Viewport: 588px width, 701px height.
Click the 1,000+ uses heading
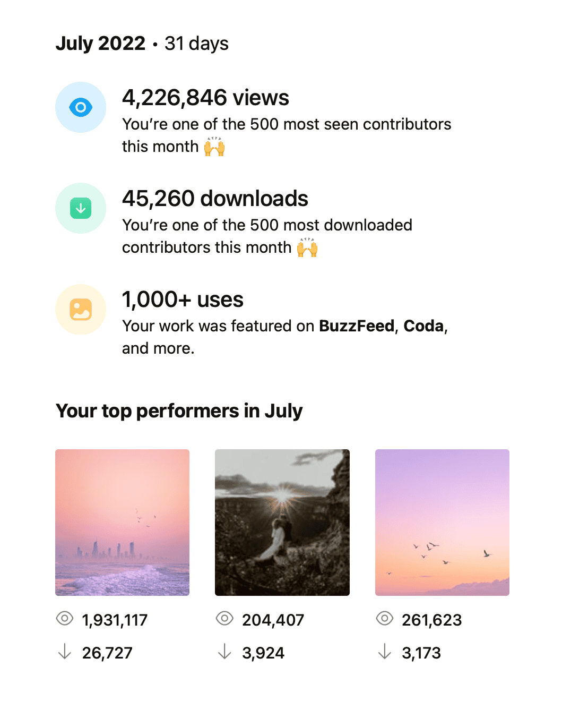[x=183, y=300]
